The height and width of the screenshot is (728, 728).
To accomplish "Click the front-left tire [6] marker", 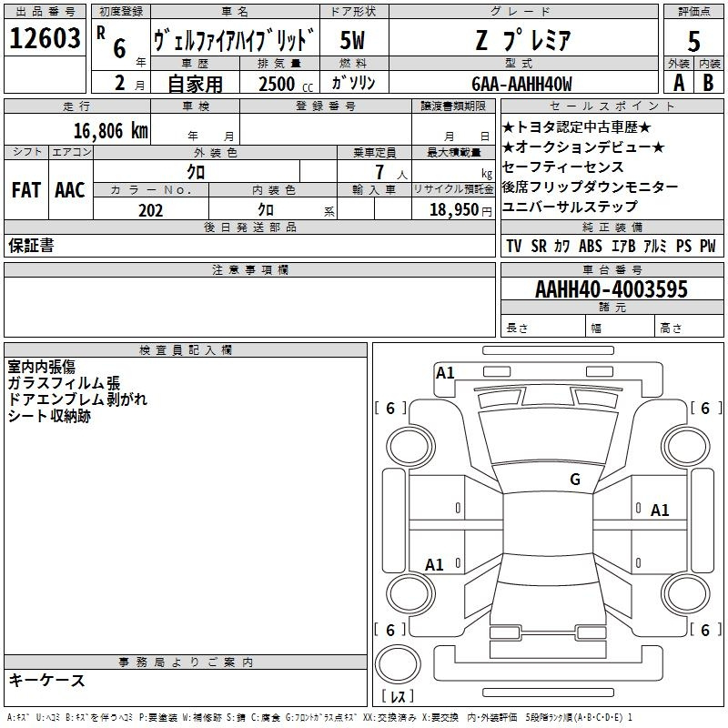I will [x=390, y=409].
